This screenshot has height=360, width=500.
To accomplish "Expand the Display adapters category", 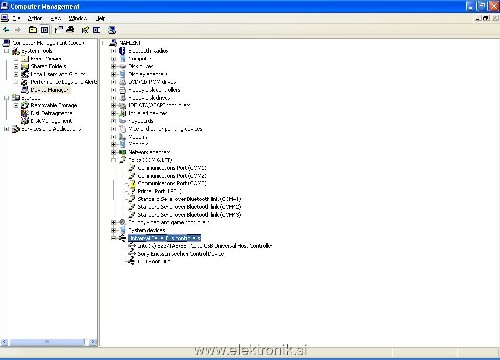I will 113,74.
